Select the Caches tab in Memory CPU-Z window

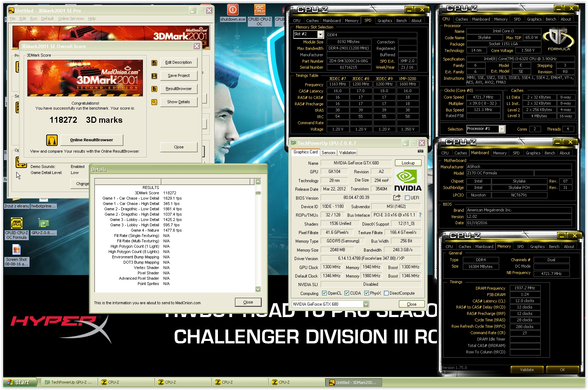[x=465, y=247]
